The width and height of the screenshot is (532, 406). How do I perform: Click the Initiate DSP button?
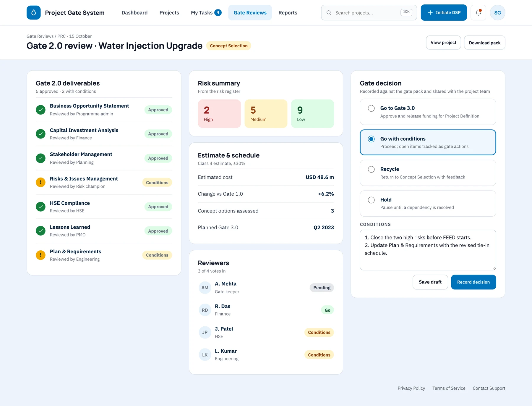(444, 12)
